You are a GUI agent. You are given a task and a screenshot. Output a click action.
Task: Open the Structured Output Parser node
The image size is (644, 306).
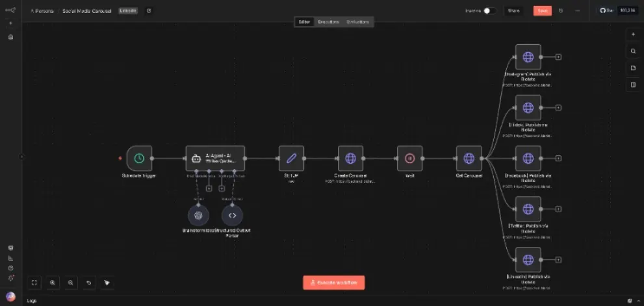click(x=232, y=215)
